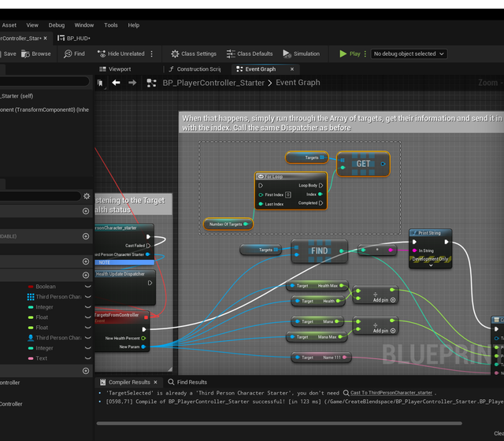The height and width of the screenshot is (441, 504).
Task: Open Hide Unrelated options menu
Action: [x=152, y=54]
